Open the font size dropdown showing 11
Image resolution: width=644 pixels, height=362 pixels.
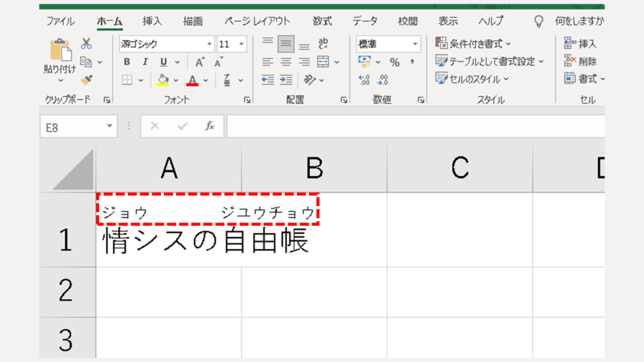(241, 44)
